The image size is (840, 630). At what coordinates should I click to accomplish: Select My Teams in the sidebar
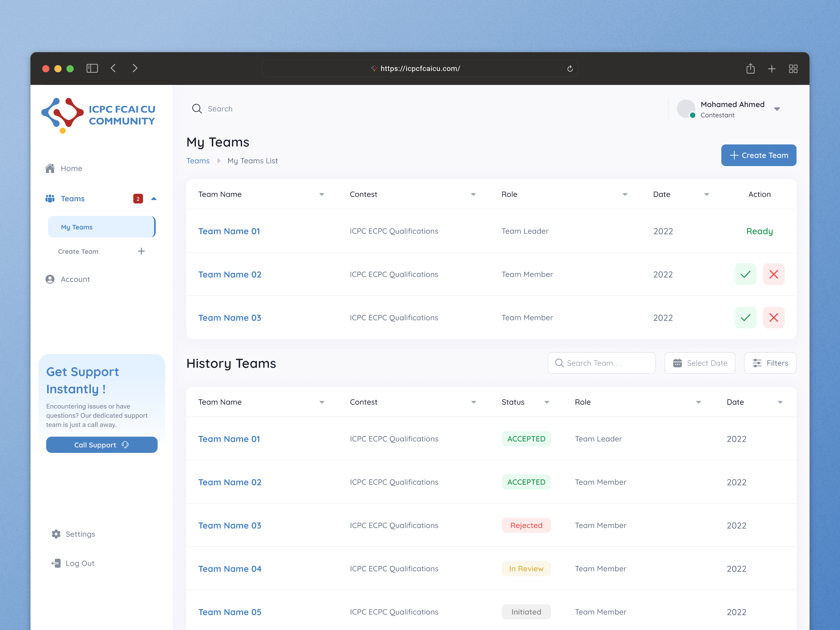point(77,227)
